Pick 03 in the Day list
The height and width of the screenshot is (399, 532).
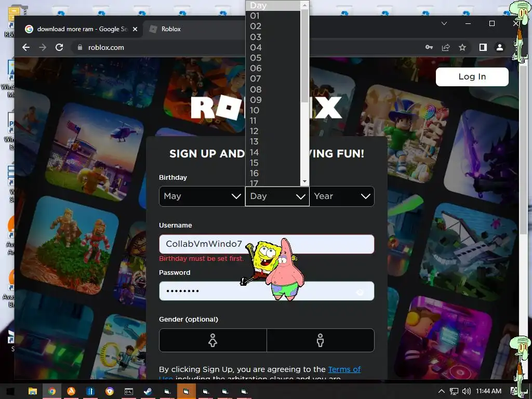273,37
